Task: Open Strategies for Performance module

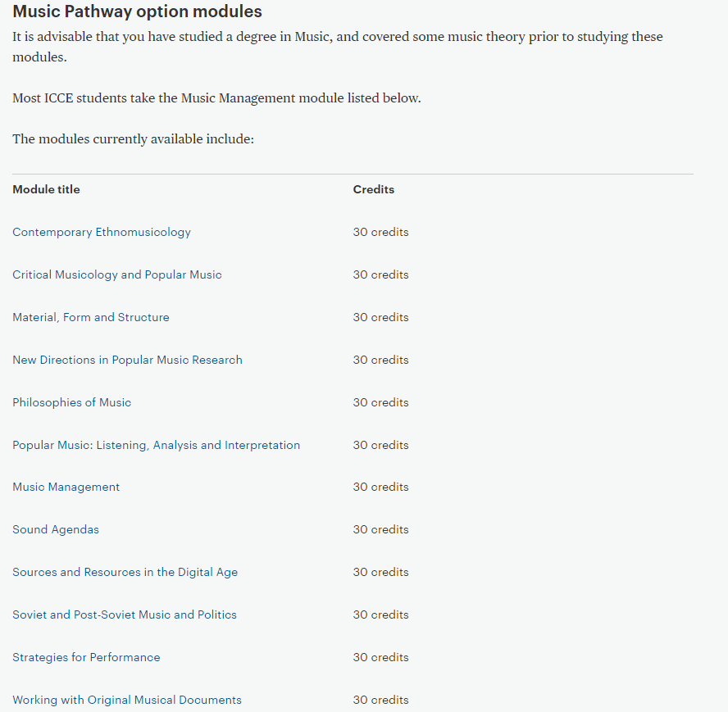Action: (86, 658)
